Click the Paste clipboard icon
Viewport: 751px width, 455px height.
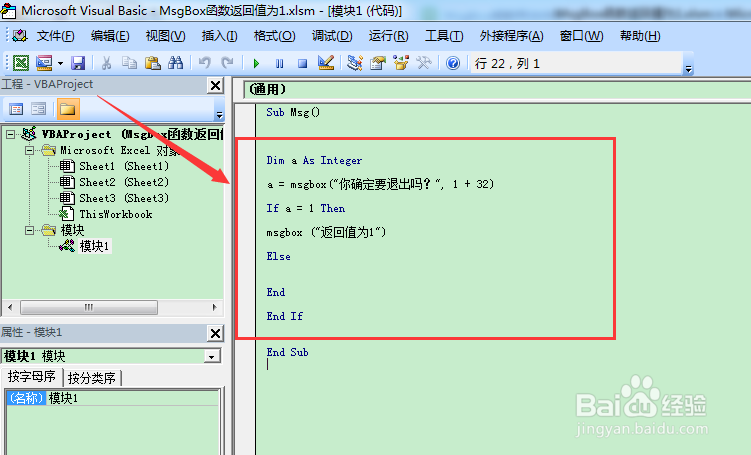[152, 63]
